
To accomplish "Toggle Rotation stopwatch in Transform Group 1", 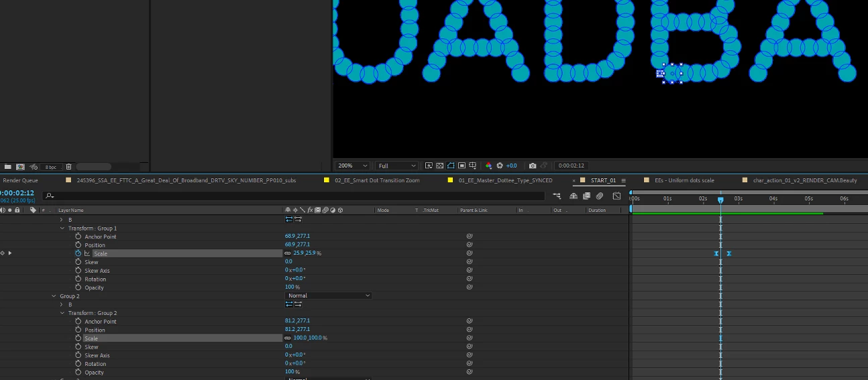I will [x=78, y=279].
